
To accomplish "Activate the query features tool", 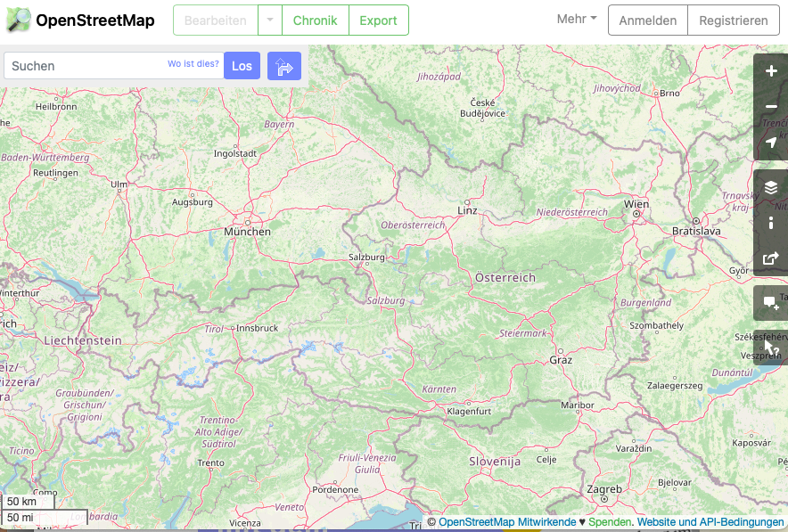I will 771,348.
